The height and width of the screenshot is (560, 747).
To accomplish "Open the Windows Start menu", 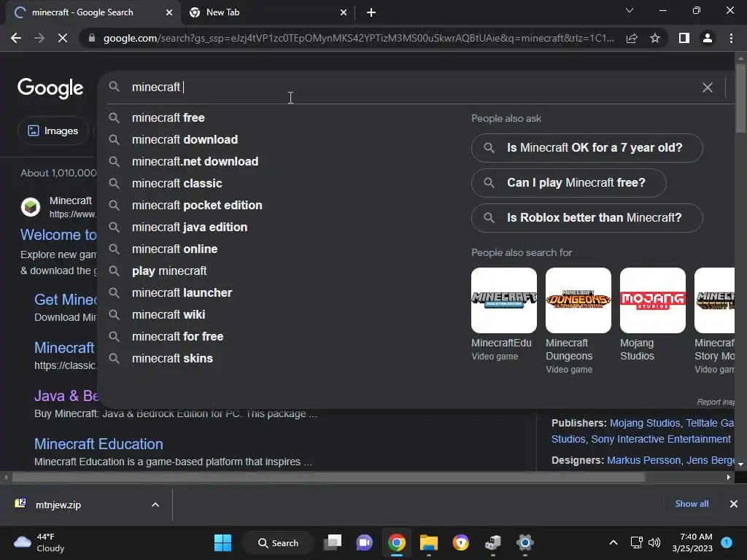I will [223, 542].
